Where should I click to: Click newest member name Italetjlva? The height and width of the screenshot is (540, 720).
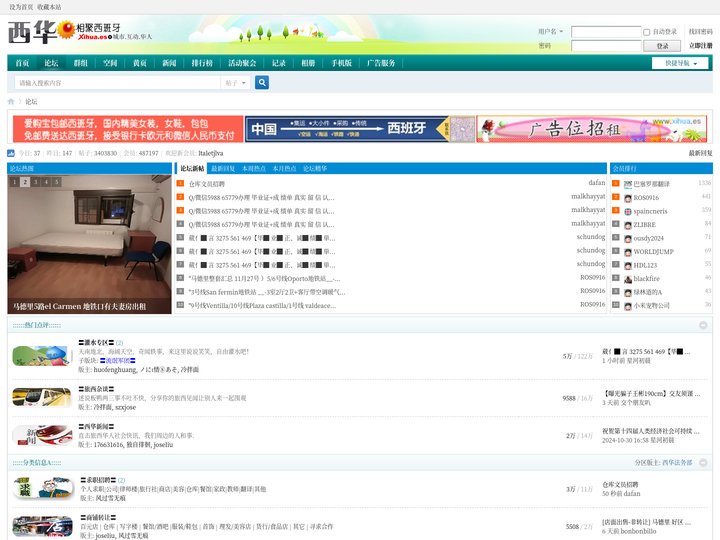(x=211, y=153)
